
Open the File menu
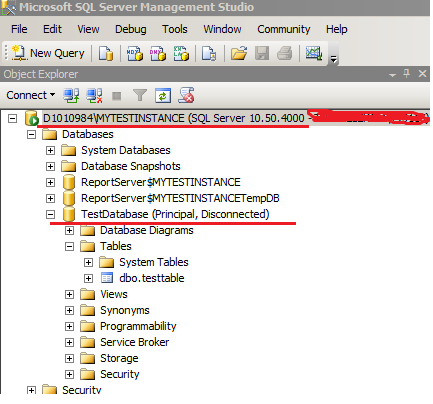[19, 29]
